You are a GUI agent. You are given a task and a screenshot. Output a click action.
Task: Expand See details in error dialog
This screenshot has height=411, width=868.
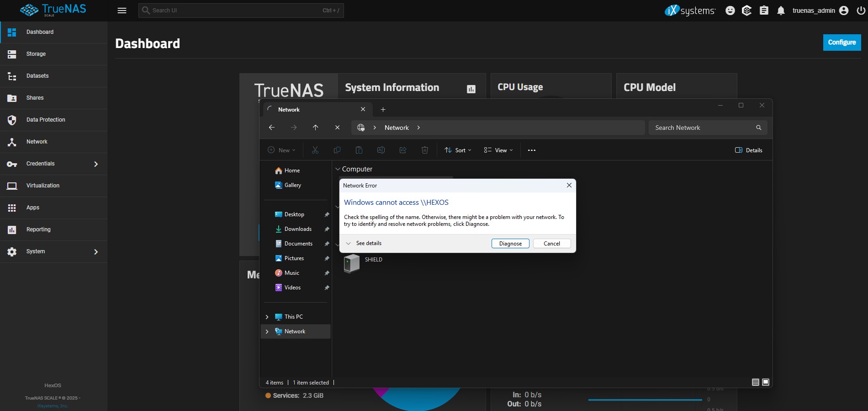pos(364,243)
